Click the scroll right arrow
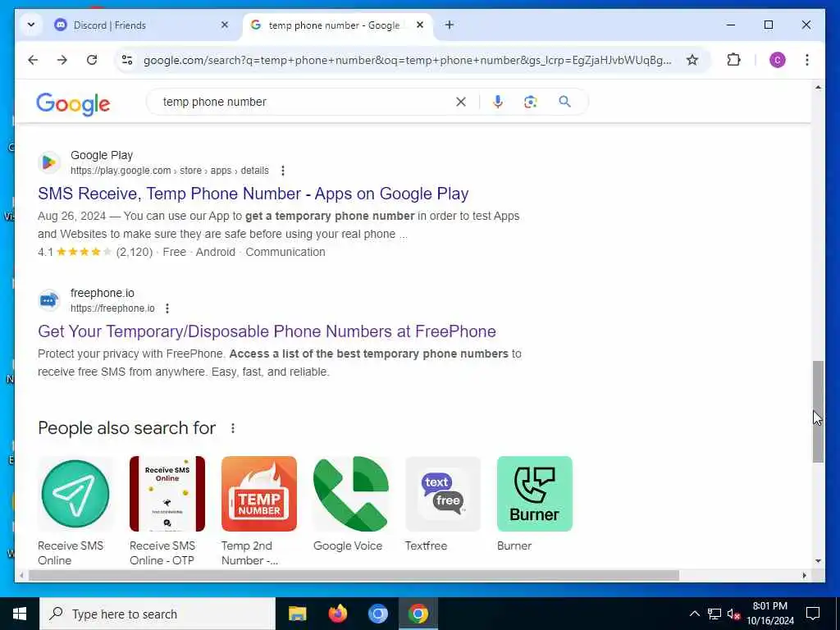 (x=804, y=575)
